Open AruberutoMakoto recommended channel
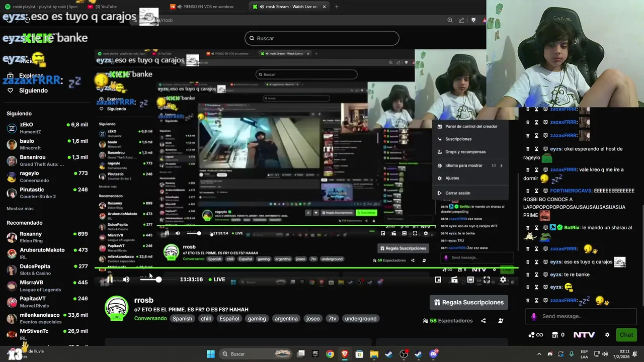Screen dimensions: 644x362 (47, 253)
